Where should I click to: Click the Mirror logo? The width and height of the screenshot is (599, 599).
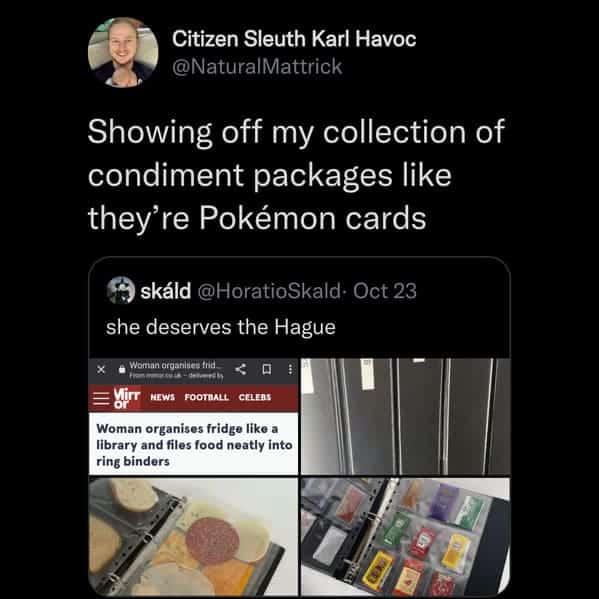point(127,398)
